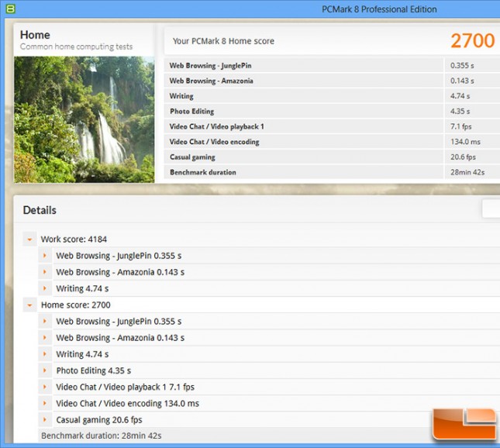Expand Video playback 1 7.1 fps row

point(45,387)
